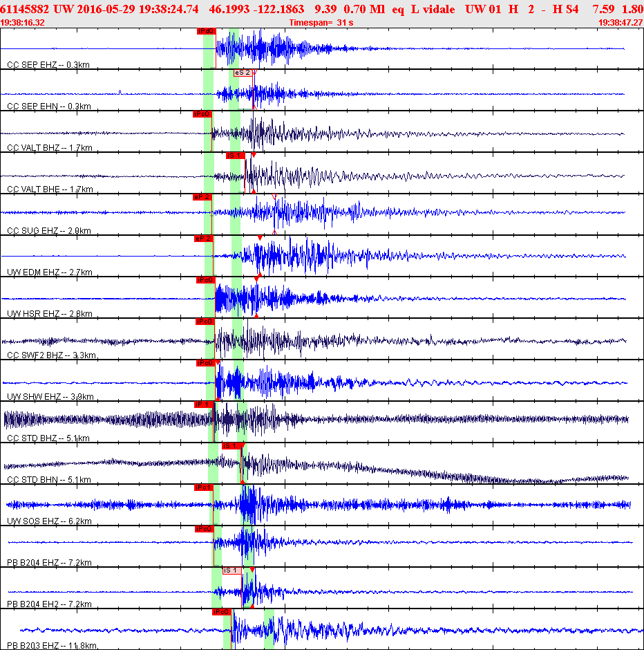
Task: Click the header value 1.80
Action: pyautogui.click(x=632, y=9)
